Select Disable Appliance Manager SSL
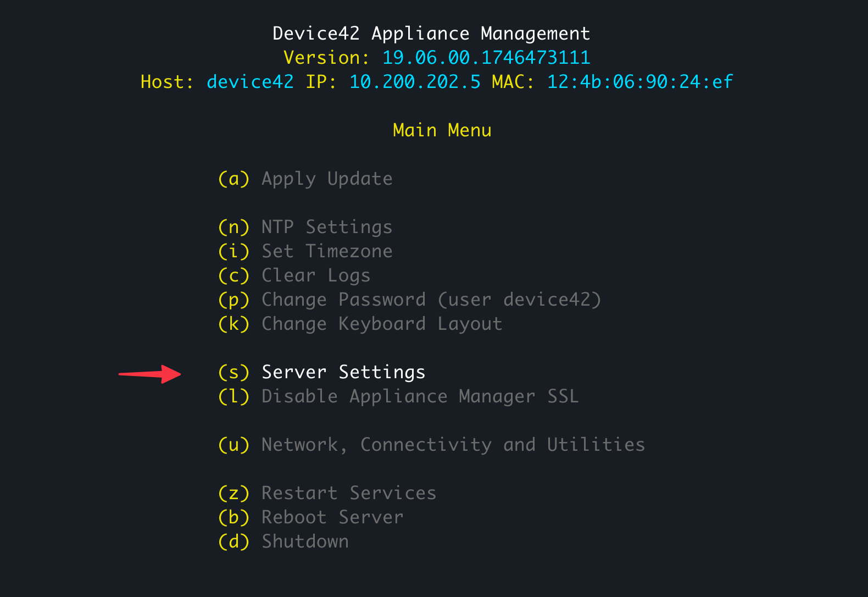 (420, 396)
